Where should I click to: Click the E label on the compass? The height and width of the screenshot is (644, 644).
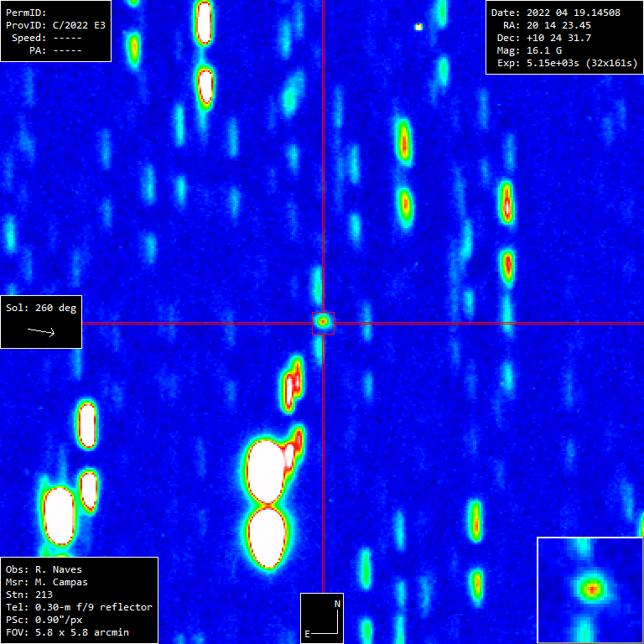(307, 635)
